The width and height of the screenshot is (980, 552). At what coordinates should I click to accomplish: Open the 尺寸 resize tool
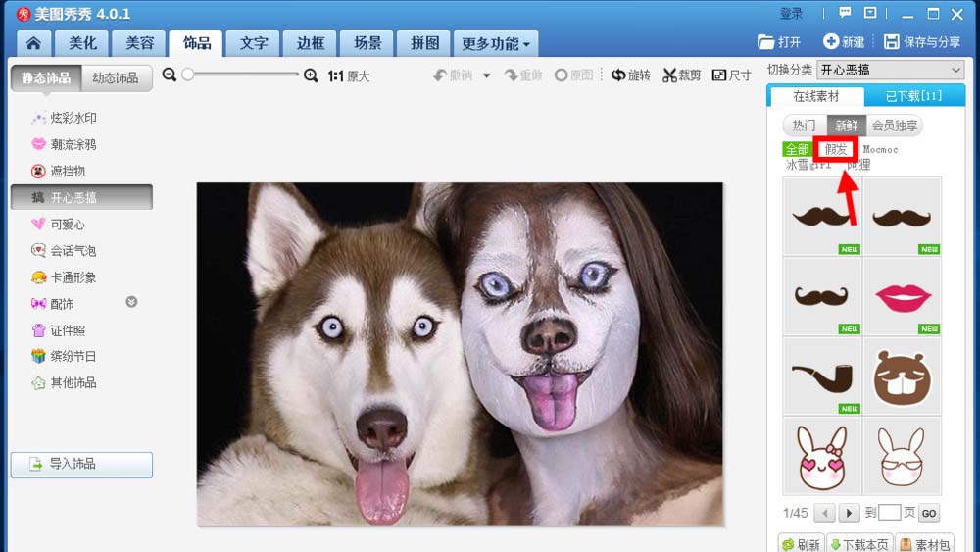pos(731,75)
